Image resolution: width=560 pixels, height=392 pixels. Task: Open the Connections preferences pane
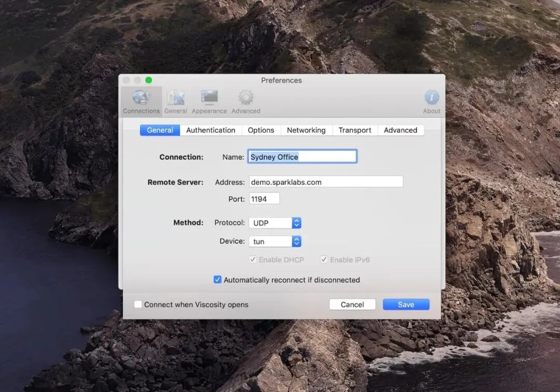pyautogui.click(x=142, y=102)
